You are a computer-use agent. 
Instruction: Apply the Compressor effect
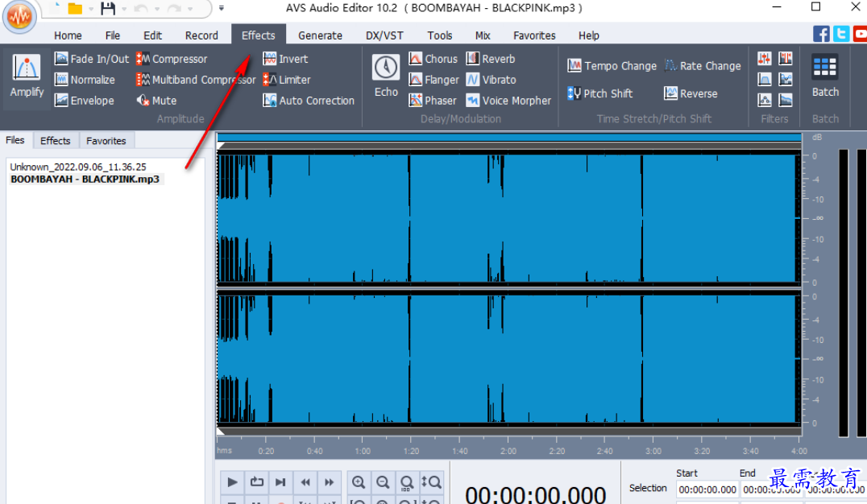pyautogui.click(x=172, y=59)
